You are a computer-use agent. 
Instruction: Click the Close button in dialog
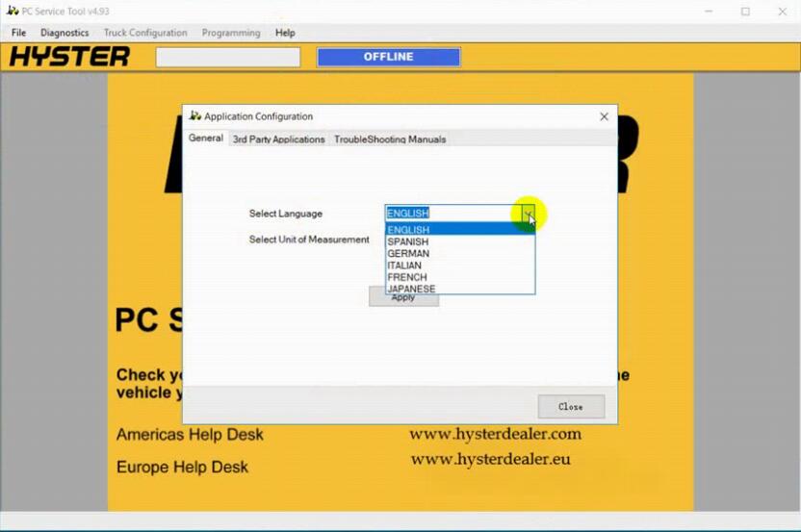pyautogui.click(x=571, y=406)
